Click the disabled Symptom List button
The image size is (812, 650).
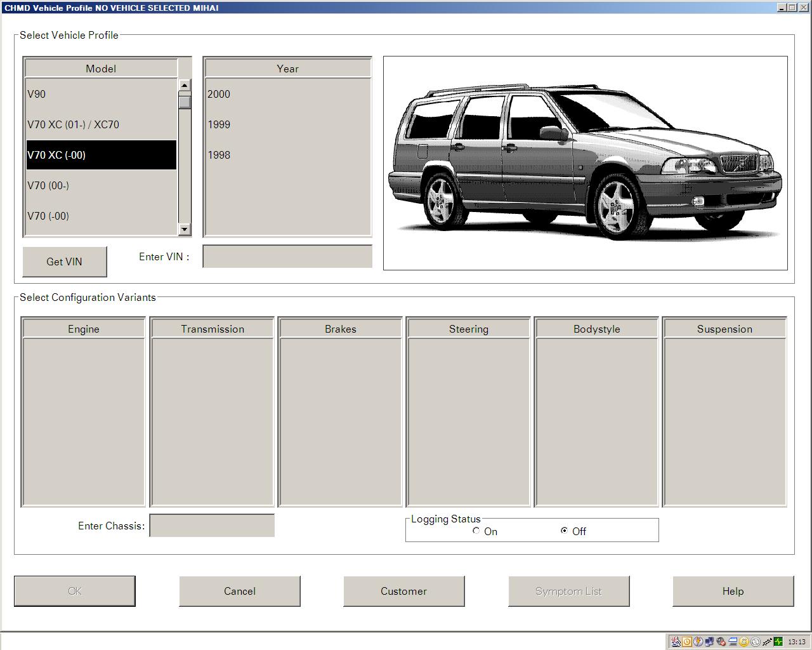click(x=568, y=591)
